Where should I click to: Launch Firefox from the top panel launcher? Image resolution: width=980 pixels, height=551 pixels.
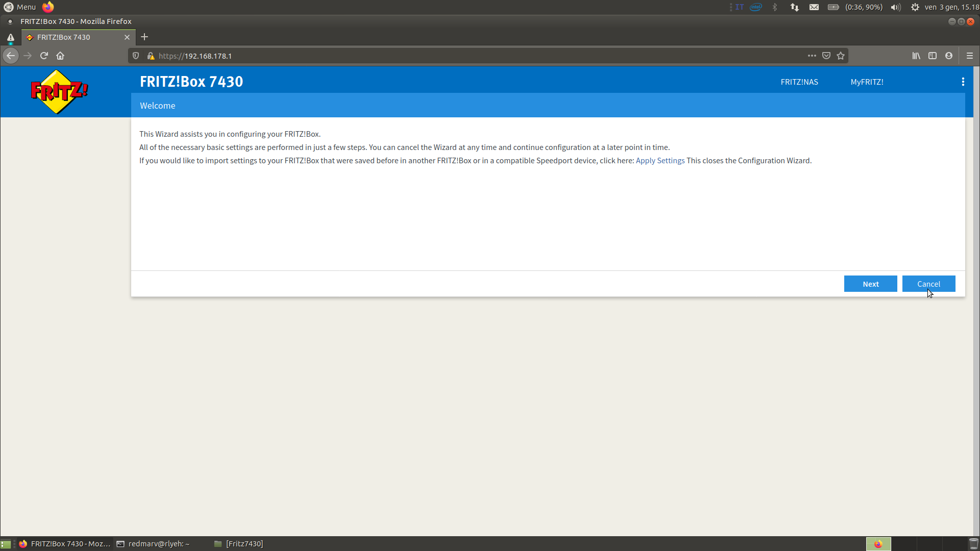tap(48, 7)
